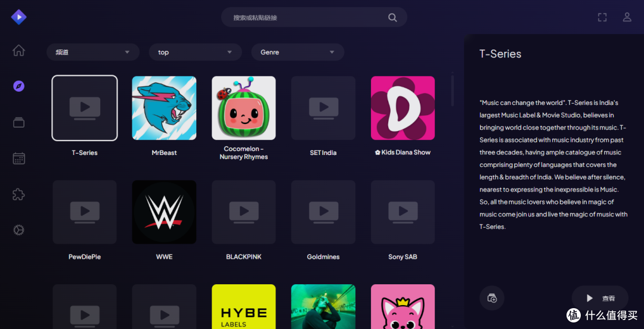The image size is (644, 329).
Task: Click the catalog vertical scrollbar
Action: pyautogui.click(x=452, y=91)
